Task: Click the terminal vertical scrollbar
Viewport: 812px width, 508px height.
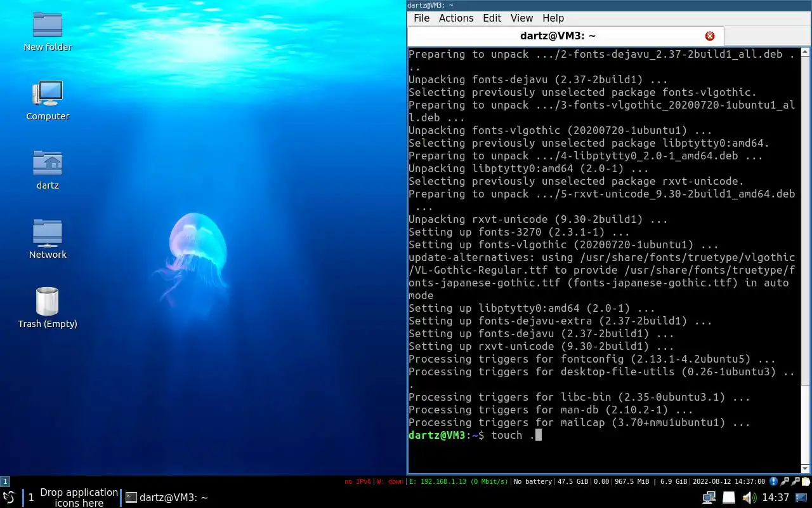Action: (x=806, y=260)
